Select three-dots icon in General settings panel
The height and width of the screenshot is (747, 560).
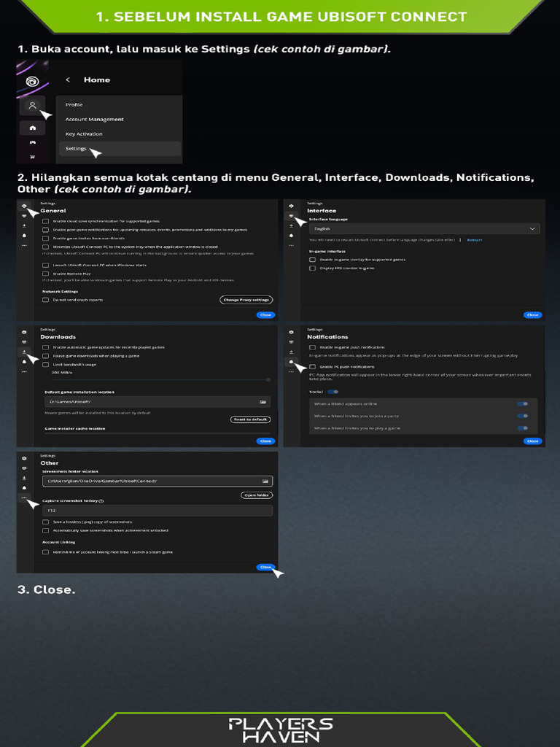pos(24,245)
